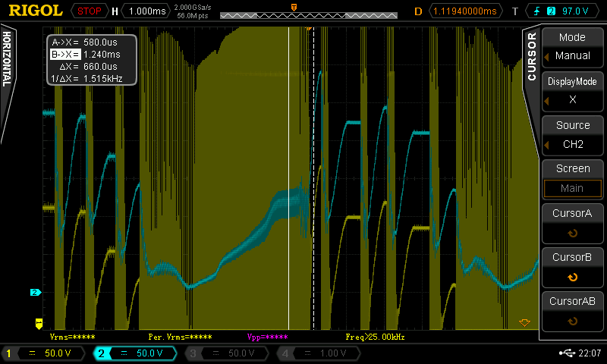The image size is (607, 364).
Task: Open the DisplayMode X menu
Action: [572, 91]
